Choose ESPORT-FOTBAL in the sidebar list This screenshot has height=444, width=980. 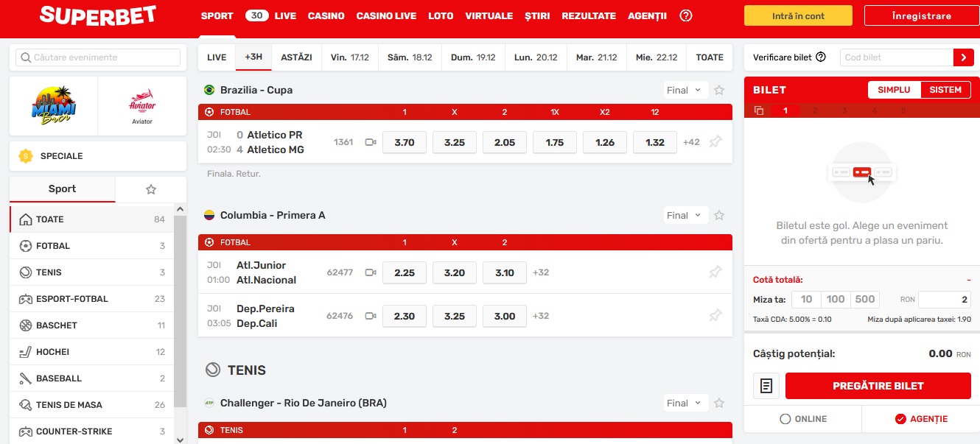92,299
